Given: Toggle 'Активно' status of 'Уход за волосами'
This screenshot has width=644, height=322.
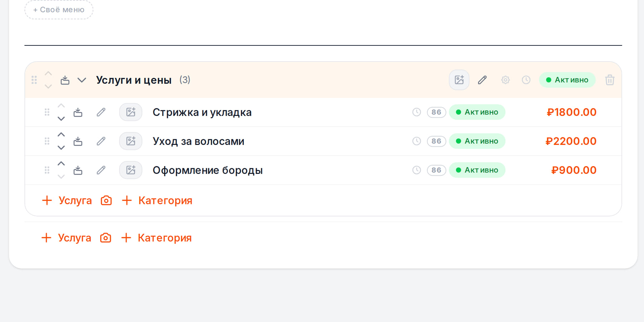Looking at the screenshot, I should (x=477, y=141).
